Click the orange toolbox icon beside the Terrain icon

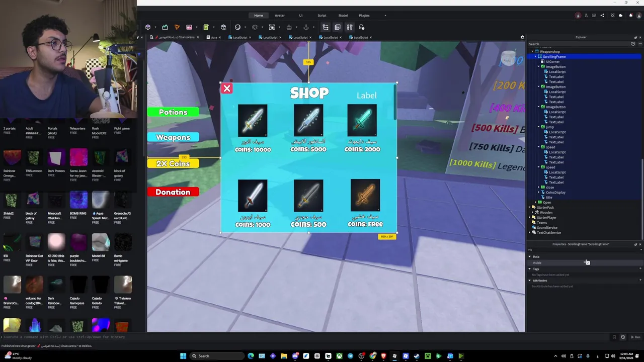(x=177, y=27)
